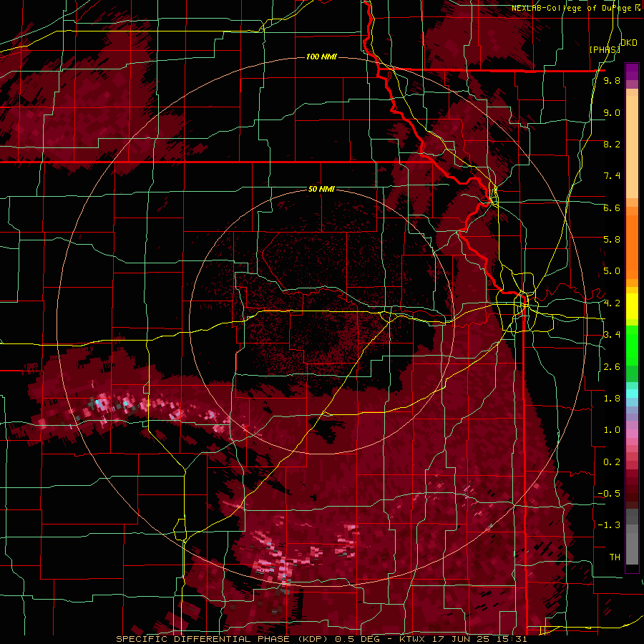Pick the bright green segment of color bar
Viewport: 644px width, 644px height.
[632, 345]
